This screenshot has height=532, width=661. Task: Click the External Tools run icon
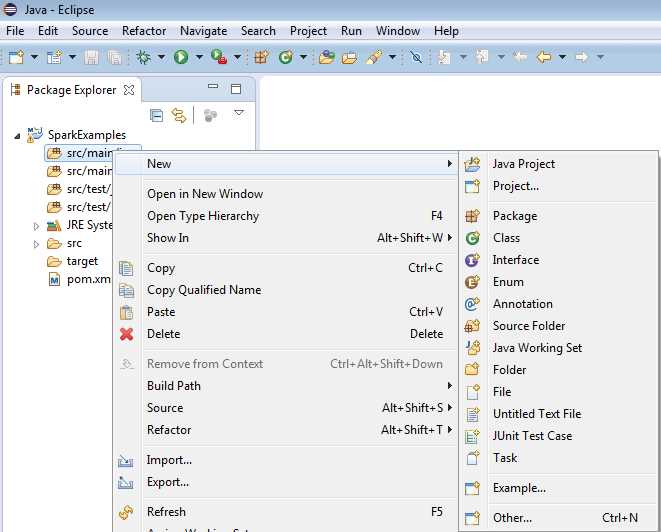219,56
